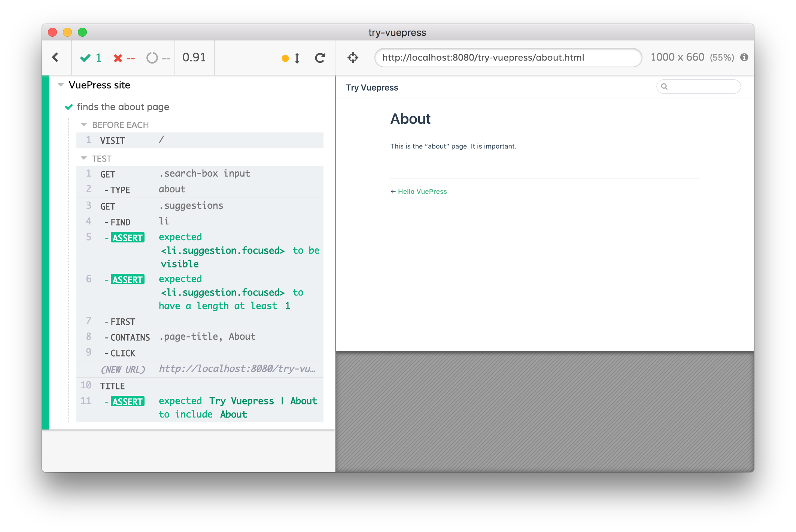Collapse the TEST section
The image size is (796, 532).
tap(84, 158)
